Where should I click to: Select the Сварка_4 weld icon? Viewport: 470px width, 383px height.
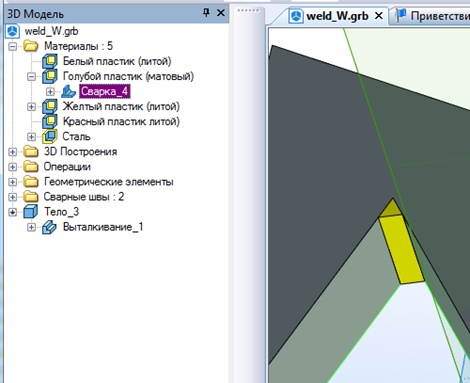(69, 91)
